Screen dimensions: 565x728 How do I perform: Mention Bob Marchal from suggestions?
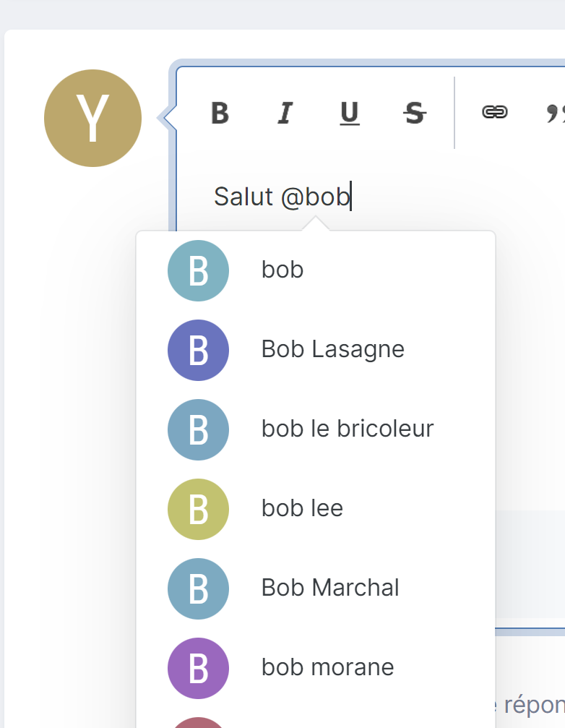[x=316, y=588]
